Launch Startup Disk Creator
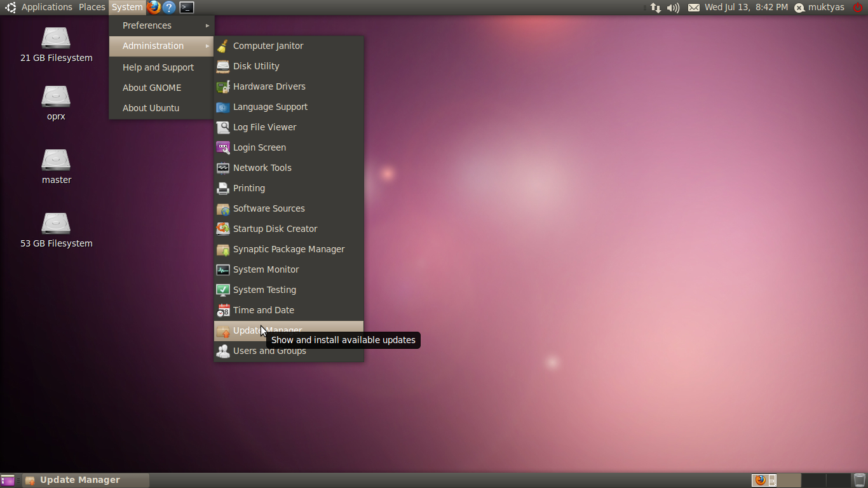This screenshot has width=868, height=488. (289, 229)
